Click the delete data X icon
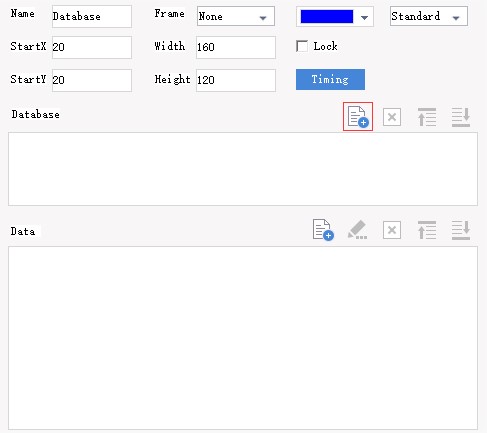The height and width of the screenshot is (433, 487). (392, 230)
